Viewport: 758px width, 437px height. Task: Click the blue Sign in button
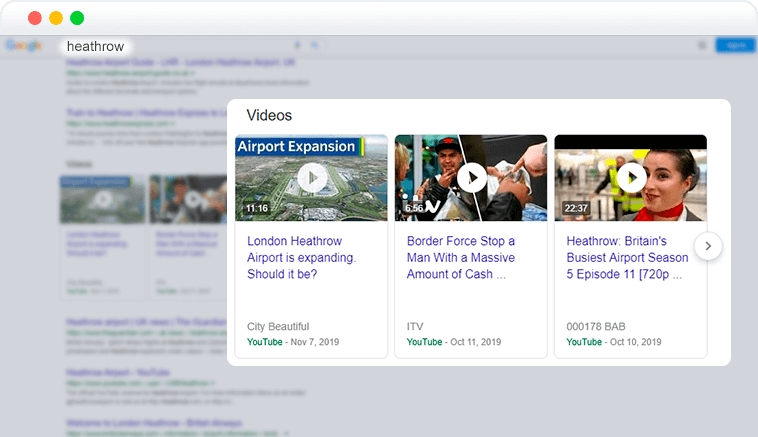coord(735,45)
